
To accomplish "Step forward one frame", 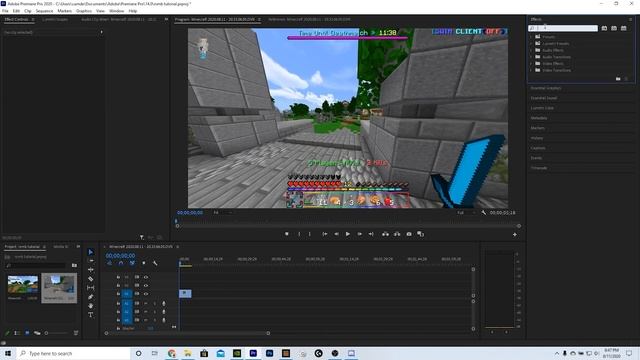I will 360,234.
